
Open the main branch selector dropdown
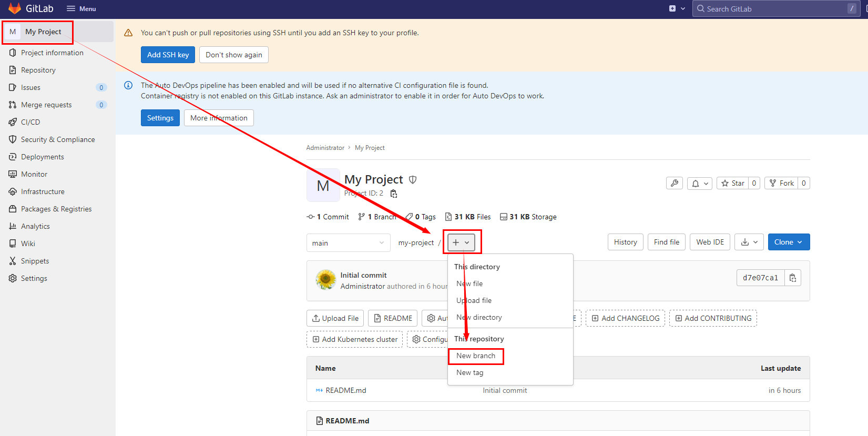click(348, 243)
